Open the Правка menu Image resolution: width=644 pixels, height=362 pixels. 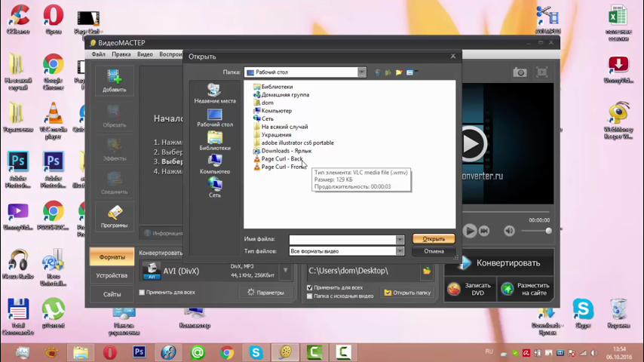tap(121, 54)
